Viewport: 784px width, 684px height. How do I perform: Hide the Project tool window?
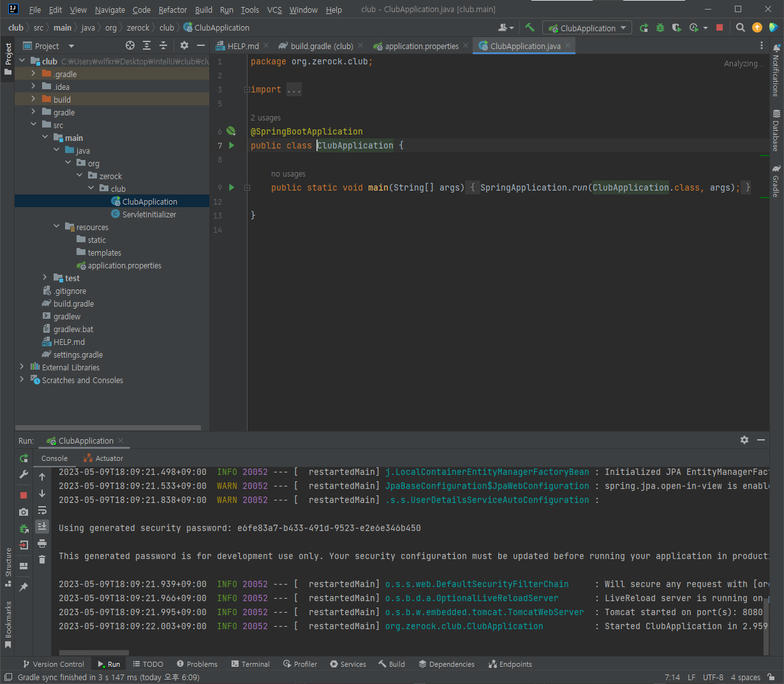point(201,45)
